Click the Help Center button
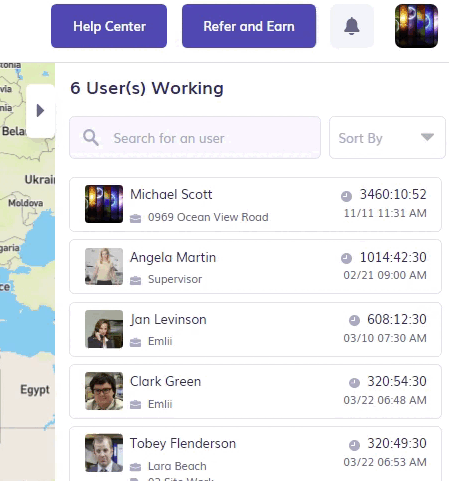The image size is (449, 481). [x=109, y=26]
